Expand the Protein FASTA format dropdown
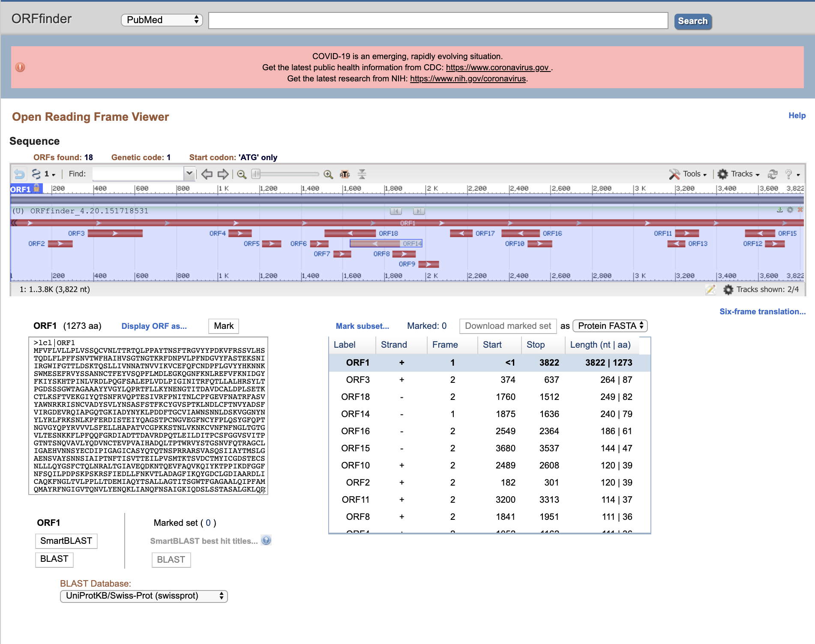 coord(610,326)
